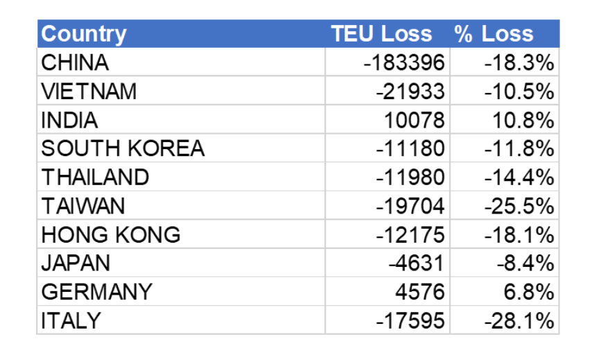Screen dimensions: 610x364
Task: Click the Country column header
Action: pyautogui.click(x=84, y=34)
